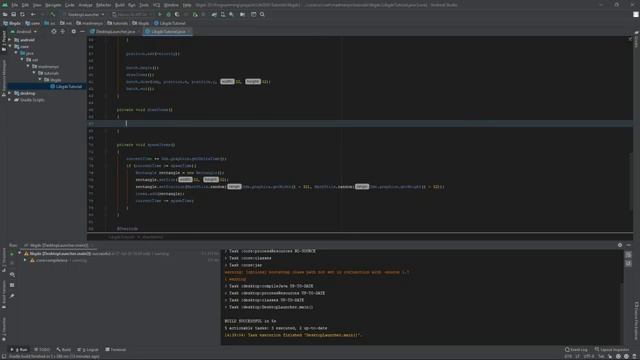Click the Sync/Reload toolbar icon
The image size is (640, 360).
(22, 14)
